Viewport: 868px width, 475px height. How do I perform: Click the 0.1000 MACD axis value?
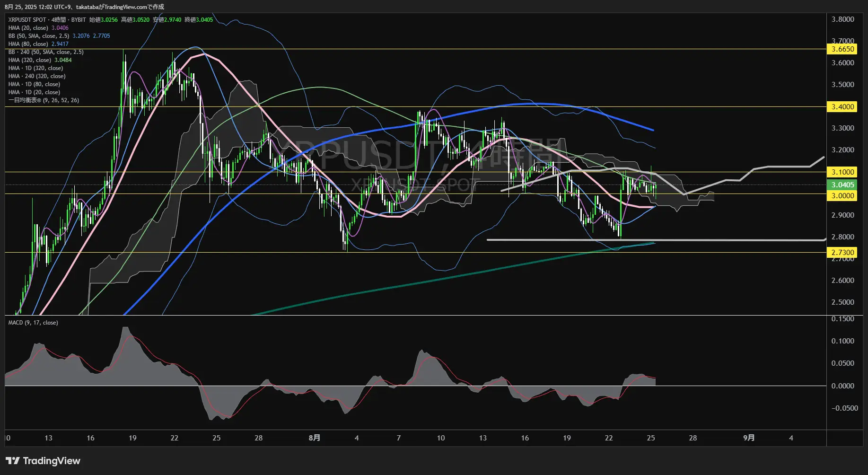(x=842, y=341)
